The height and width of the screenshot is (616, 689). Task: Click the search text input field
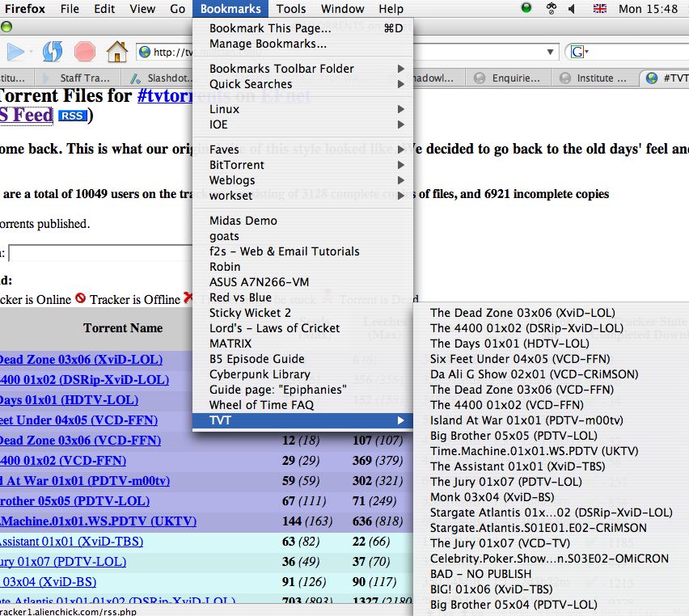click(100, 254)
